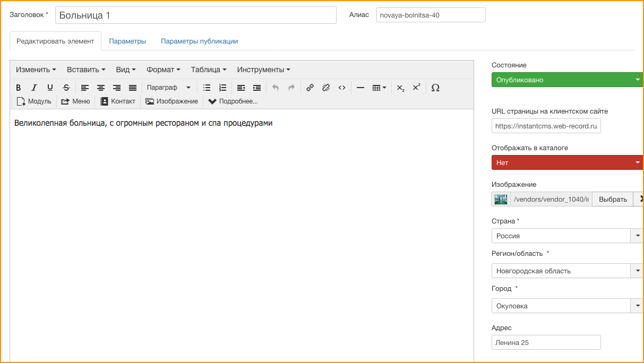The height and width of the screenshot is (363, 644).
Task: Toggle italic formatting
Action: point(34,88)
